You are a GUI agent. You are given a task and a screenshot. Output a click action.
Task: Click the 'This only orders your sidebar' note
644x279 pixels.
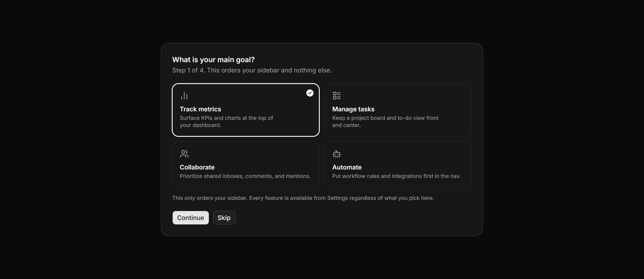pos(303,198)
